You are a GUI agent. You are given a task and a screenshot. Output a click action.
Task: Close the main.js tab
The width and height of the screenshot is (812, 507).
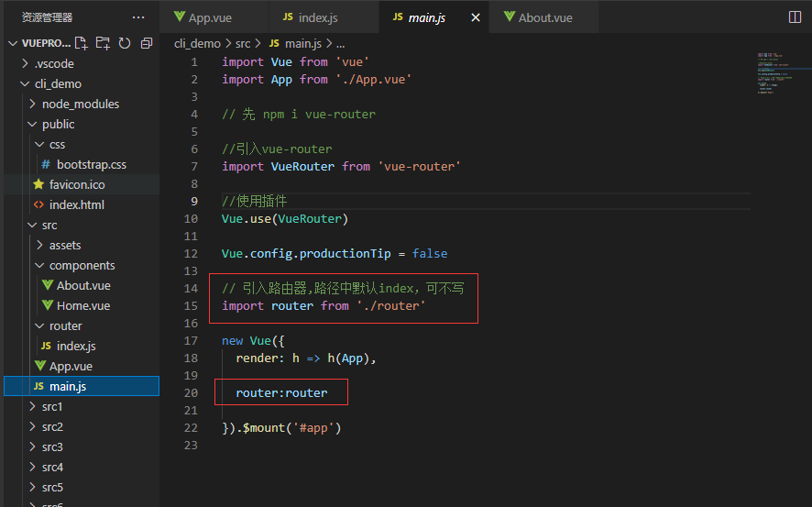[476, 17]
